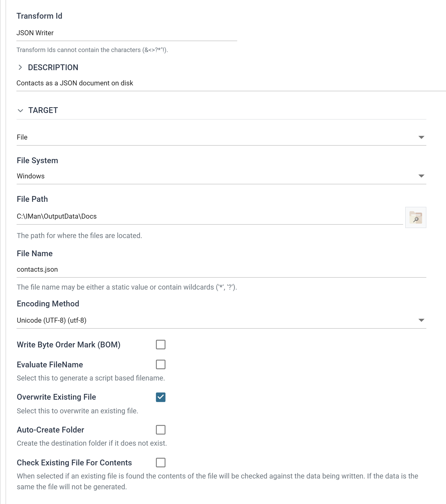This screenshot has height=504, width=446.
Task: Click the Unicode (UTF-8) encoding value
Action: point(51,320)
